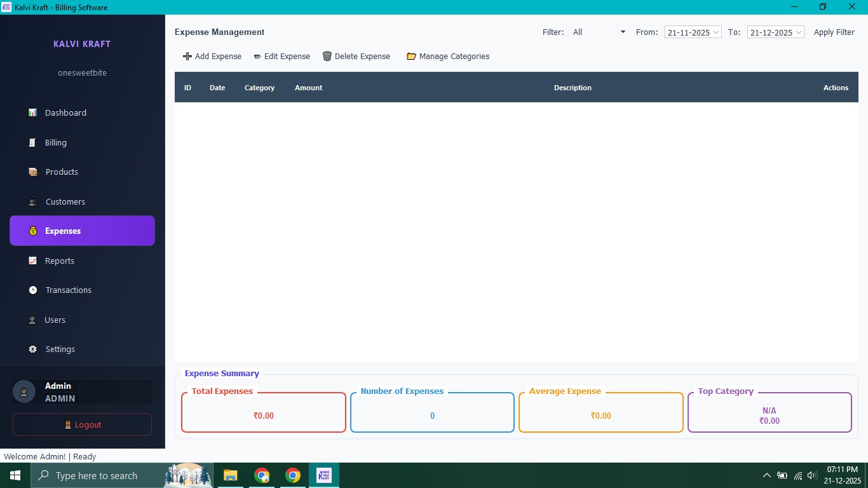Open the From date picker dropdown

point(716,32)
